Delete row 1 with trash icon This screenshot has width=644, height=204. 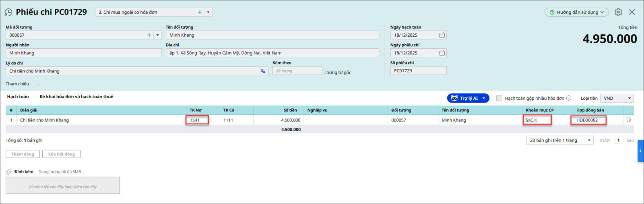[628, 120]
